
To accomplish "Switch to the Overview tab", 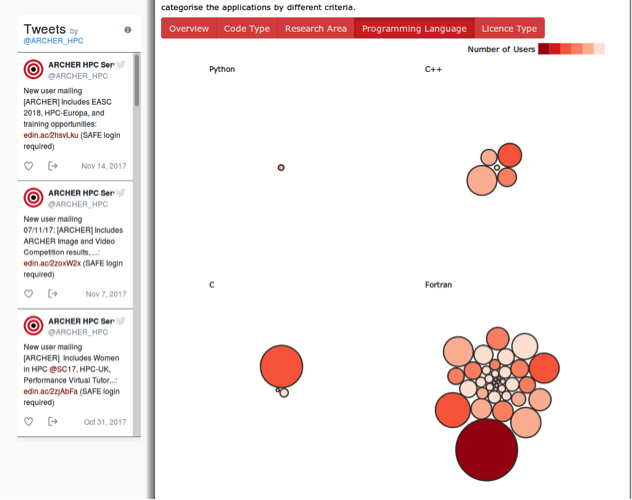I will click(188, 29).
